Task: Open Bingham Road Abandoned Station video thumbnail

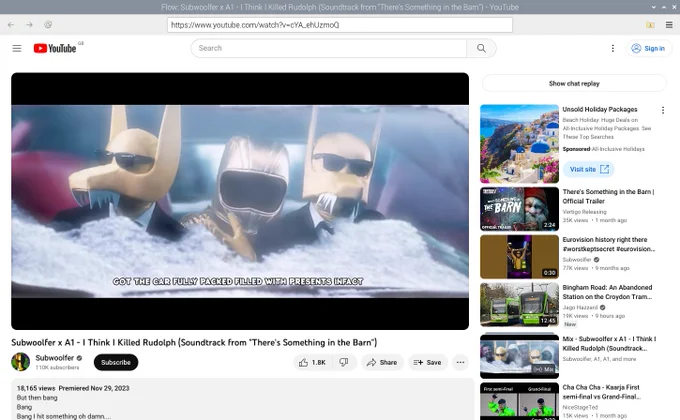Action: tap(519, 305)
